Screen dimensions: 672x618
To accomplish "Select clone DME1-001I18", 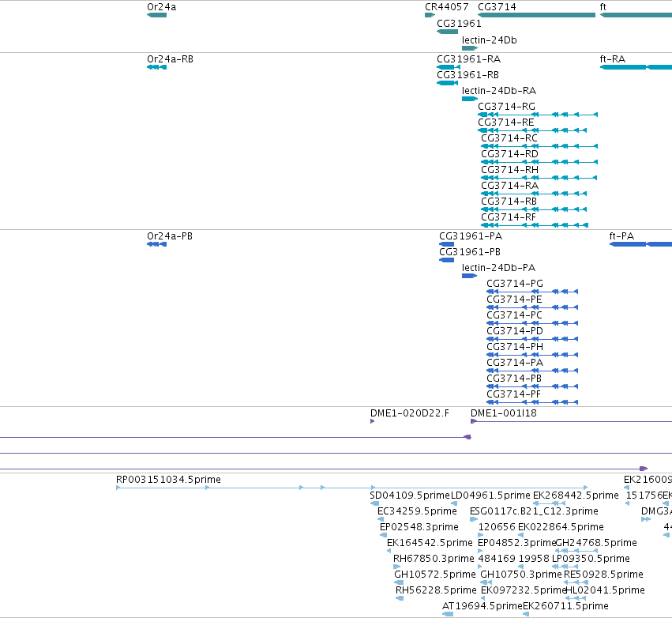I will click(x=571, y=421).
